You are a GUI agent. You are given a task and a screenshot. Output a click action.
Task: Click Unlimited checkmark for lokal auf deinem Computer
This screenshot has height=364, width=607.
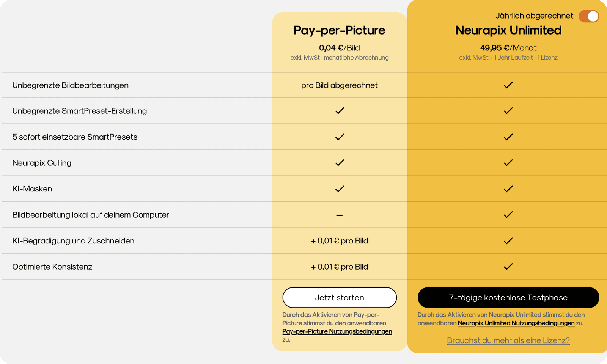click(508, 215)
